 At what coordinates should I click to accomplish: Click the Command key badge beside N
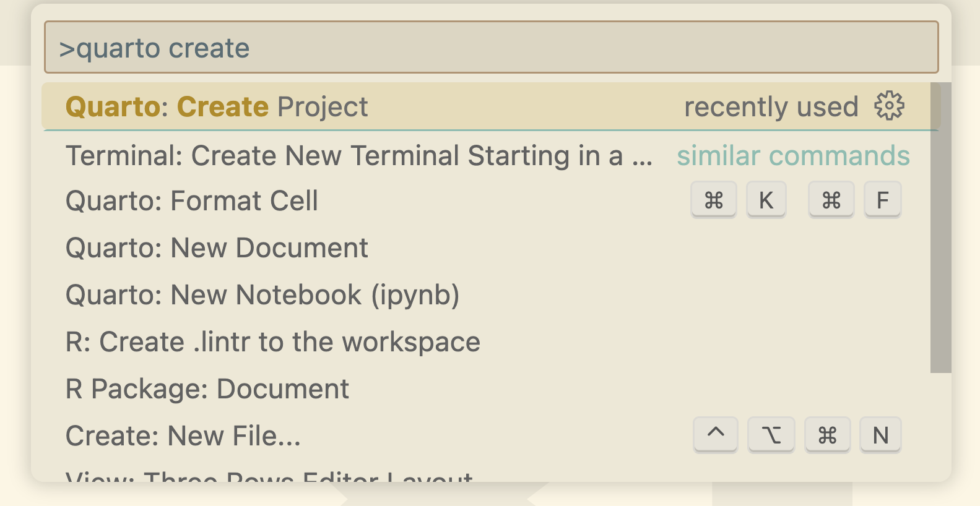click(x=827, y=435)
